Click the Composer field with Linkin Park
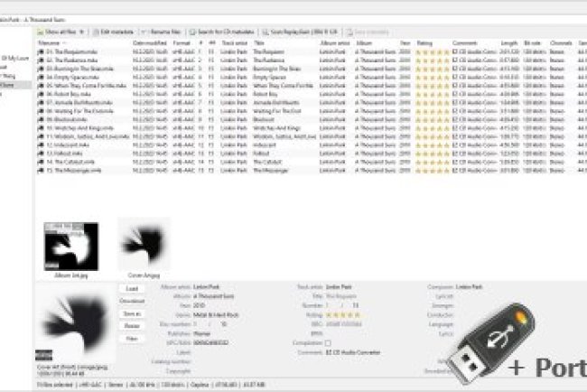This screenshot has height=392, width=587. pyautogui.click(x=469, y=287)
